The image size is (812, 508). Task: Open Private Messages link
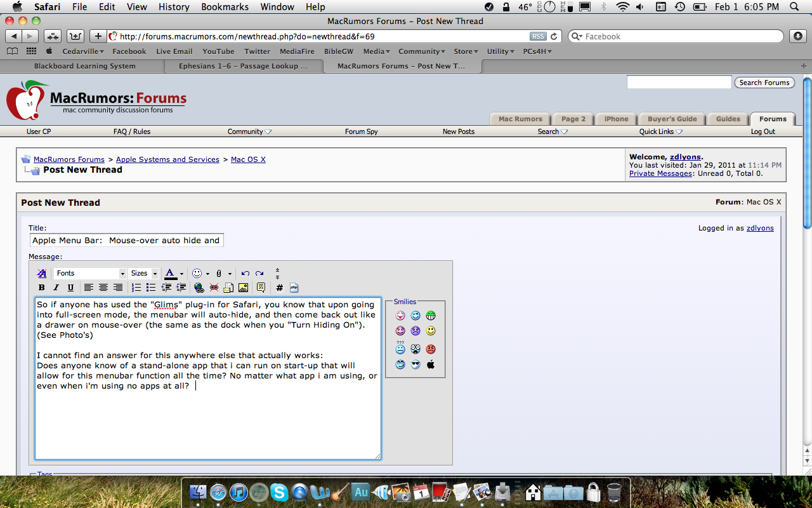660,173
